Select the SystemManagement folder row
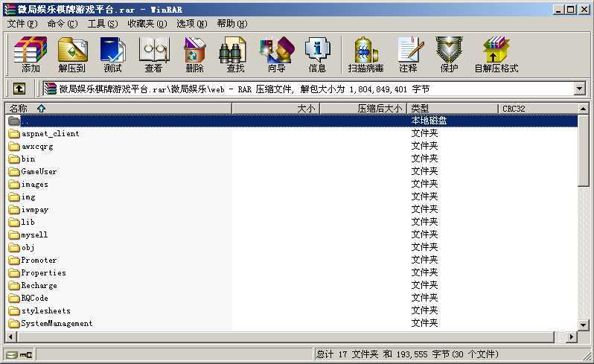Viewport: 594px width, 364px height. (x=291, y=324)
